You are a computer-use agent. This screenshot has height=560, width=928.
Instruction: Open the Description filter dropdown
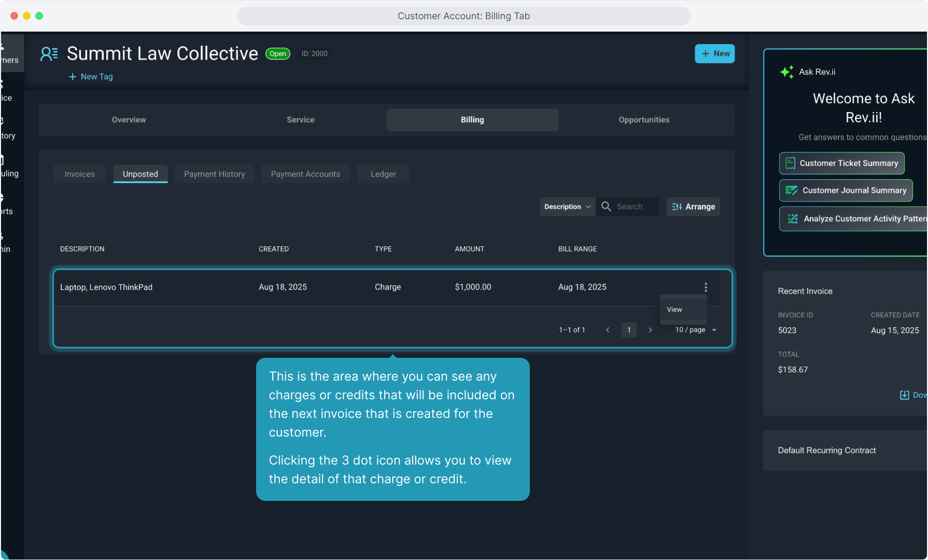click(567, 206)
